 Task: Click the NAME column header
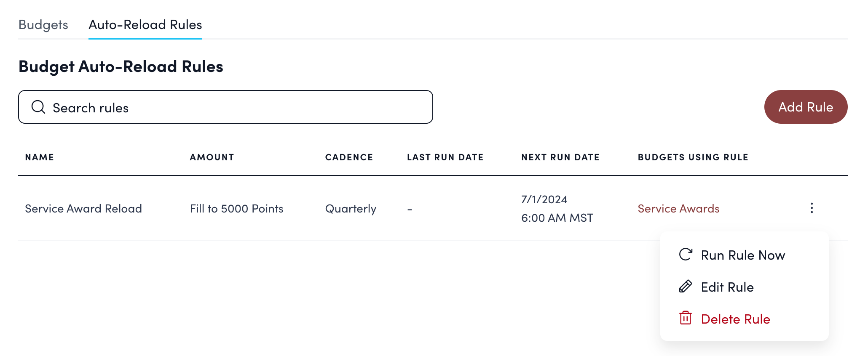coord(40,157)
